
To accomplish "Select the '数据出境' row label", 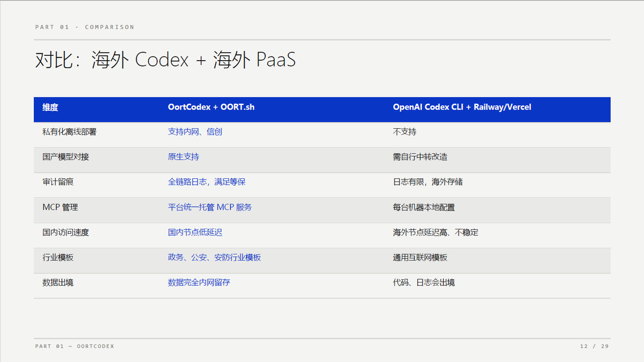I will pyautogui.click(x=58, y=283).
